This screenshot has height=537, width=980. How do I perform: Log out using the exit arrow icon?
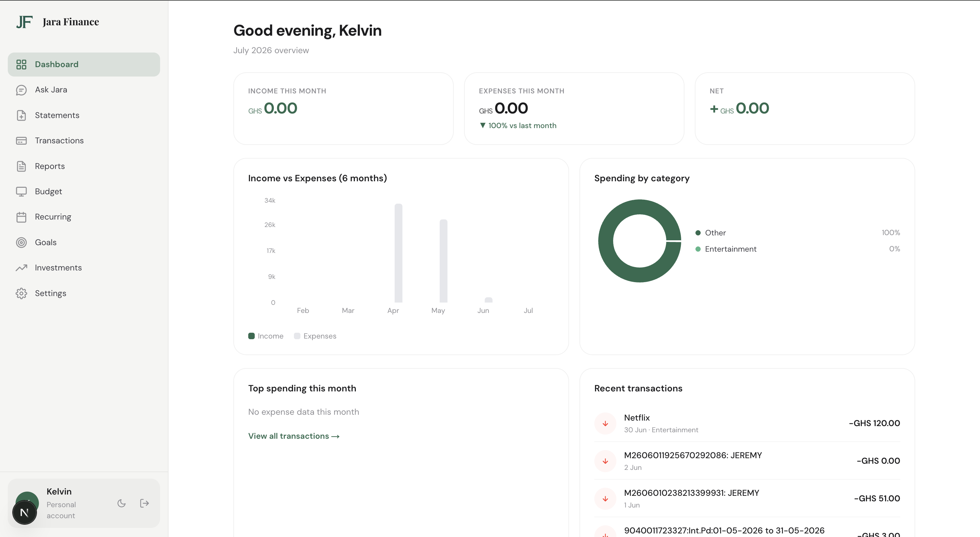point(145,503)
